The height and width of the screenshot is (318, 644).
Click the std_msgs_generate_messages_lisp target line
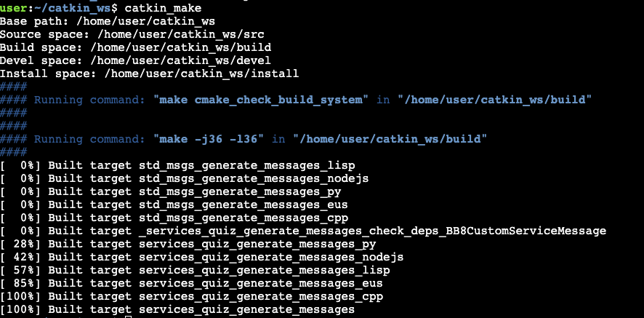tap(177, 165)
